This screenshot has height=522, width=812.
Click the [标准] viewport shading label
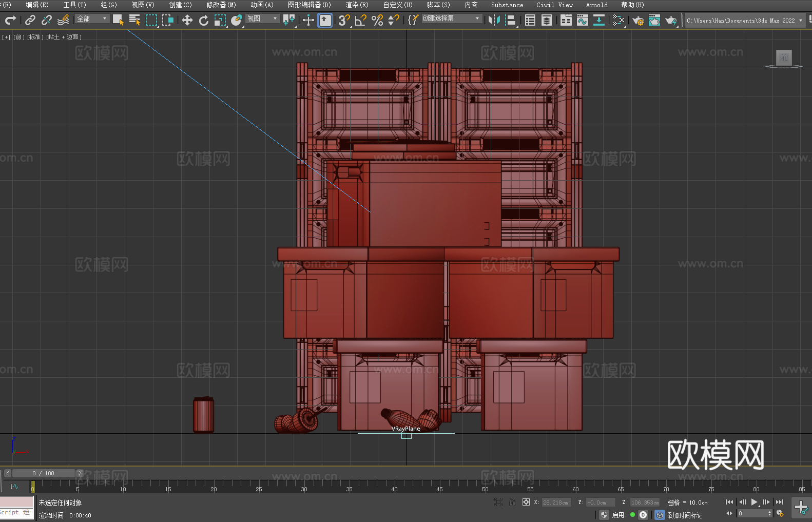(35, 37)
